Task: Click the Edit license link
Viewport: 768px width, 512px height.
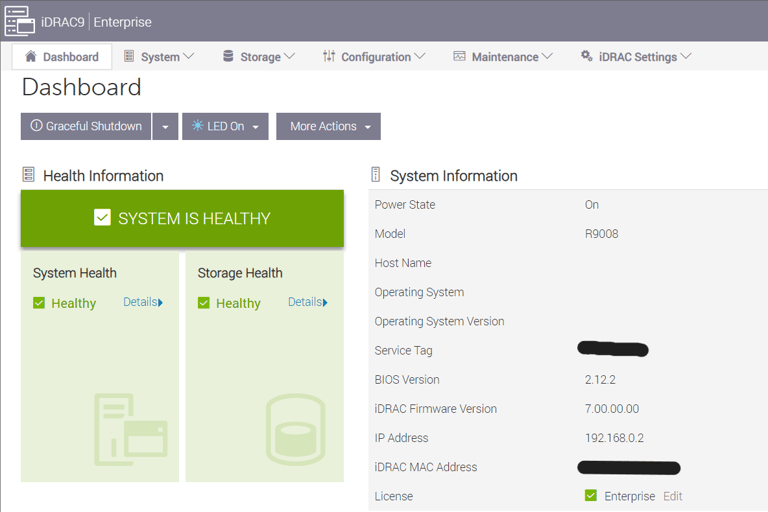Action: [x=672, y=496]
